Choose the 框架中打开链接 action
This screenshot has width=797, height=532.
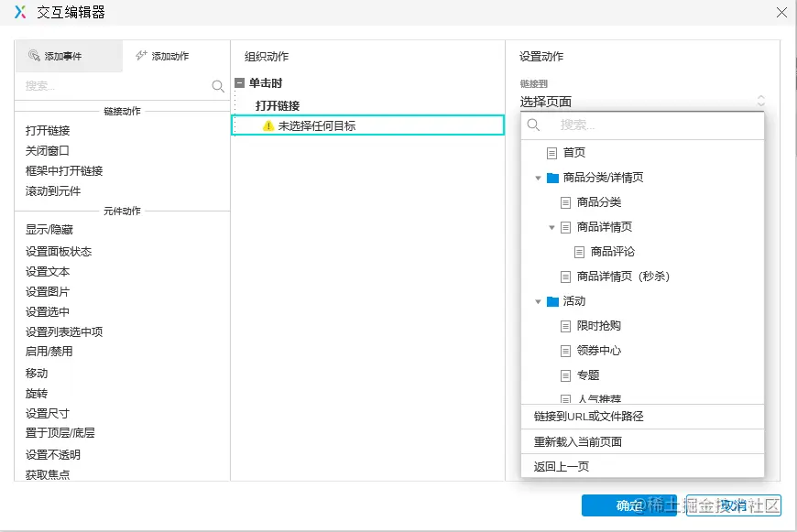64,170
